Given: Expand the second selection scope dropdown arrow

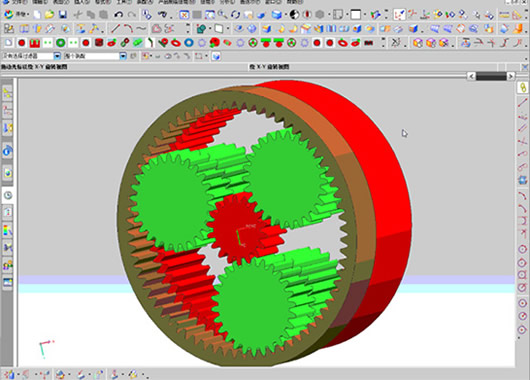Looking at the screenshot, I should point(123,56).
